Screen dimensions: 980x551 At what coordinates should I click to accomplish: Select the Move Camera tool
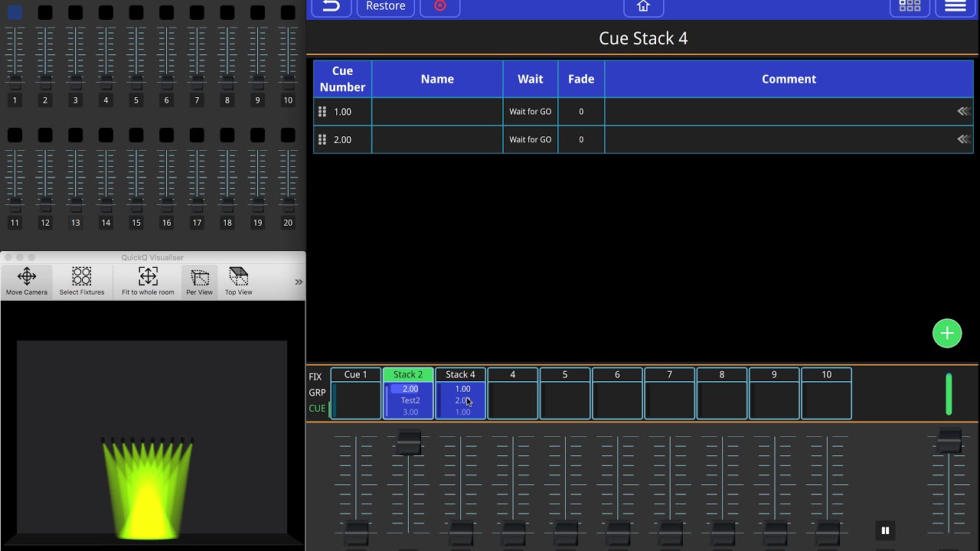(x=27, y=281)
